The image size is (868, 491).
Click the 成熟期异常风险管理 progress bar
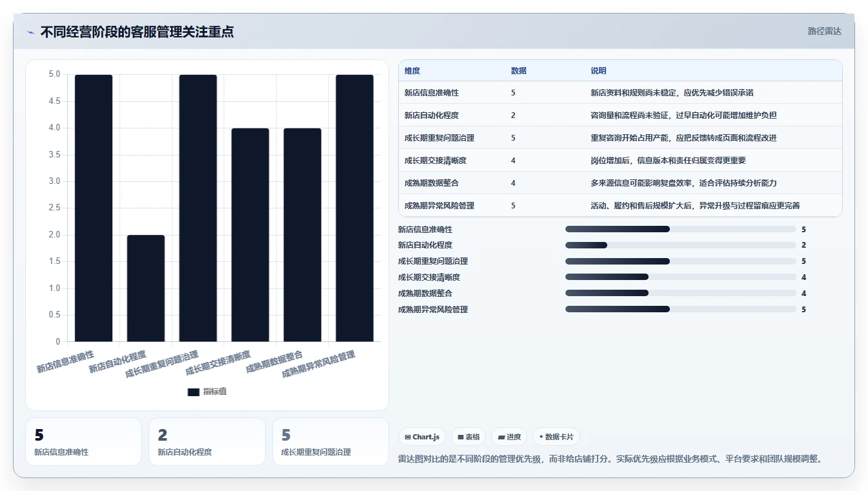point(681,309)
